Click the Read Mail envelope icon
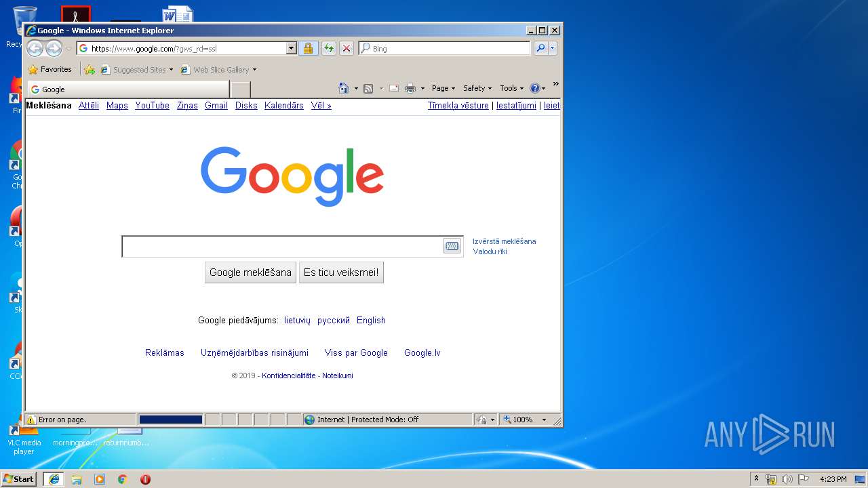 pyautogui.click(x=393, y=88)
